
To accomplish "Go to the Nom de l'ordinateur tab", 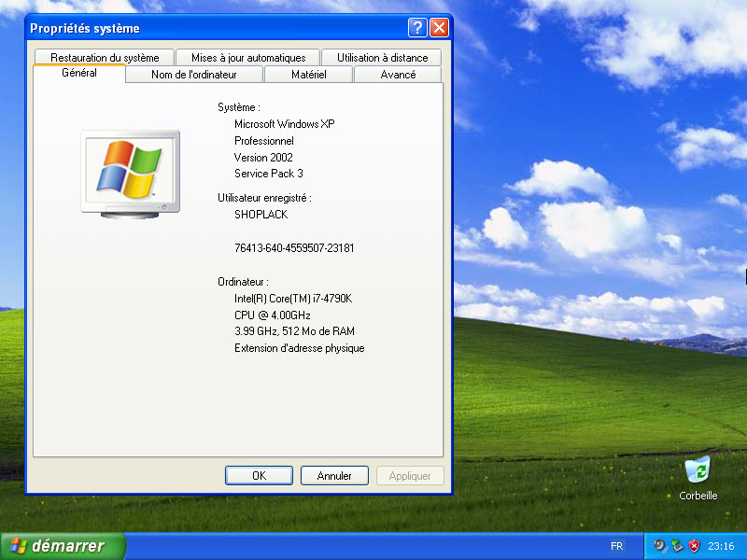I will click(194, 75).
